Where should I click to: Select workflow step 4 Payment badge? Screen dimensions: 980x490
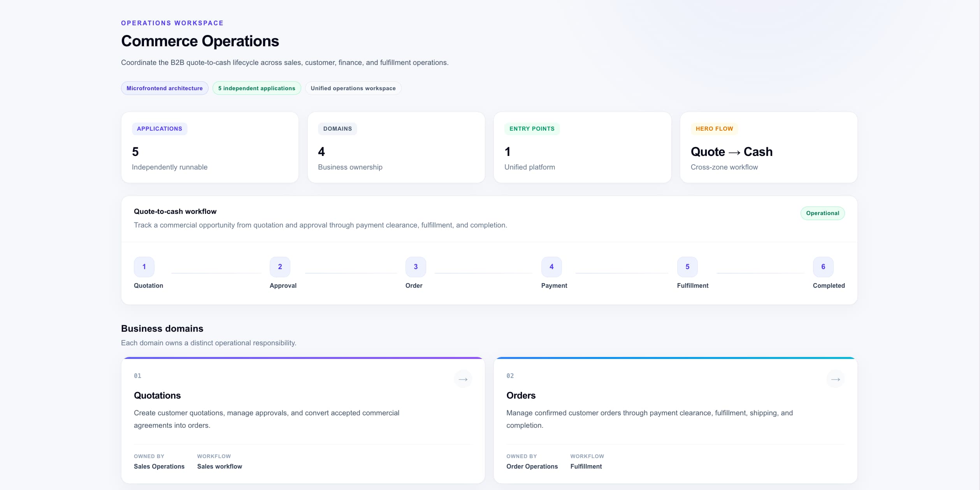pos(551,267)
